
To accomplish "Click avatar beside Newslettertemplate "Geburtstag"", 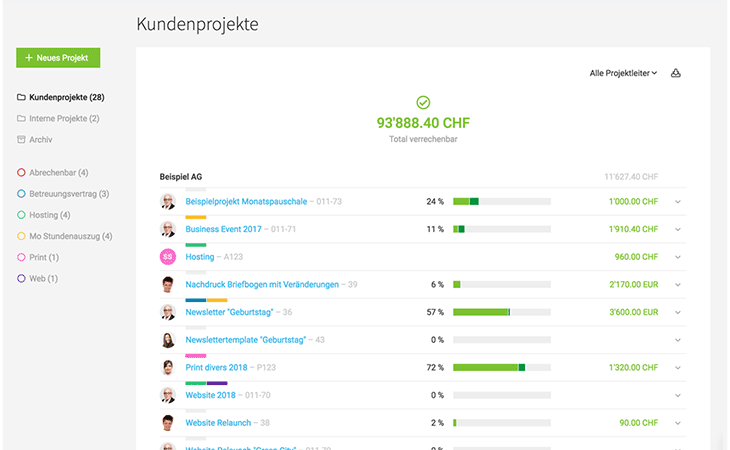I will pyautogui.click(x=168, y=340).
